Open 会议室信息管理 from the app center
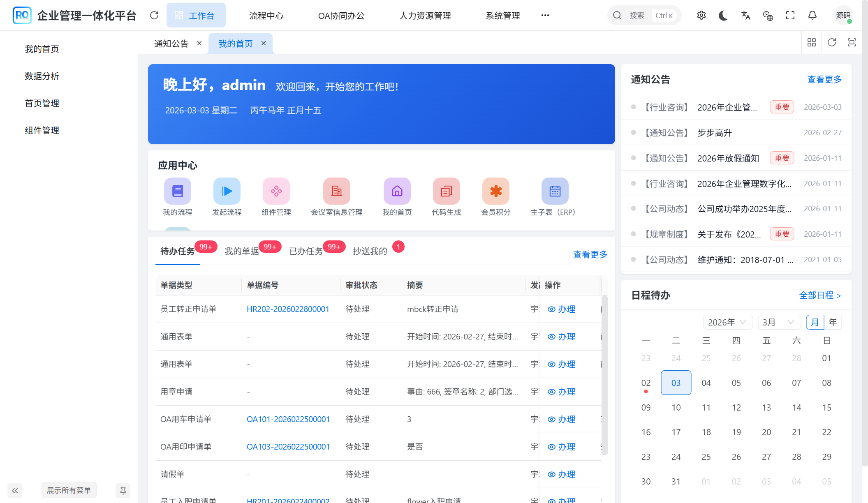868x503 pixels. (336, 191)
